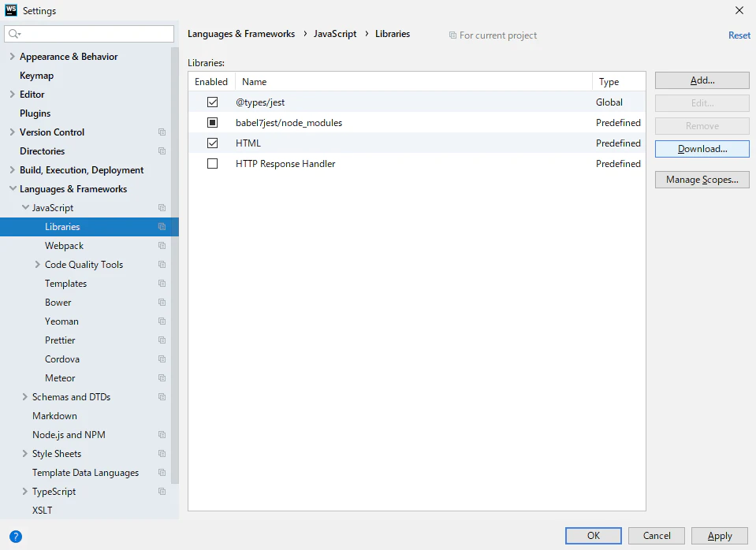
Task: Select Markdown in the settings tree
Action: click(x=54, y=416)
